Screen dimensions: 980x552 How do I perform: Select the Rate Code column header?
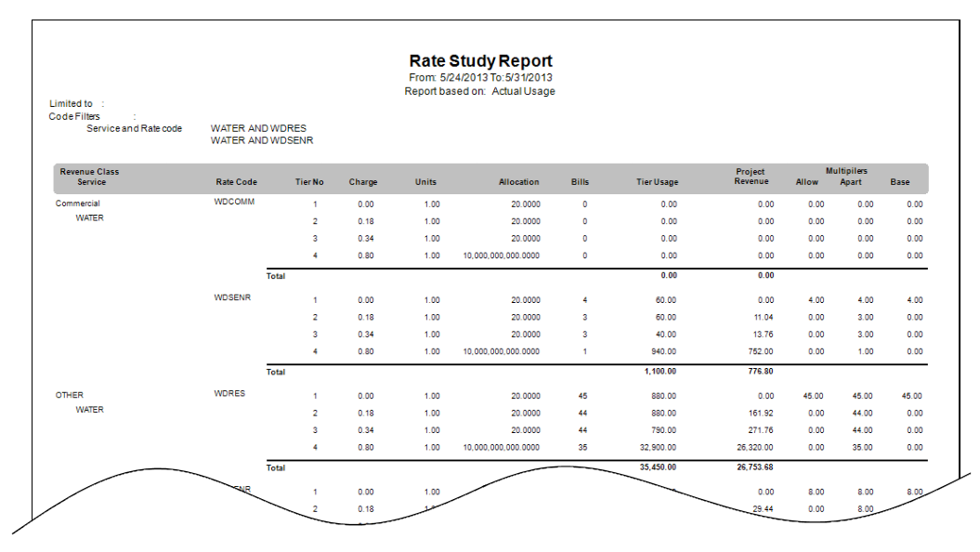236,182
